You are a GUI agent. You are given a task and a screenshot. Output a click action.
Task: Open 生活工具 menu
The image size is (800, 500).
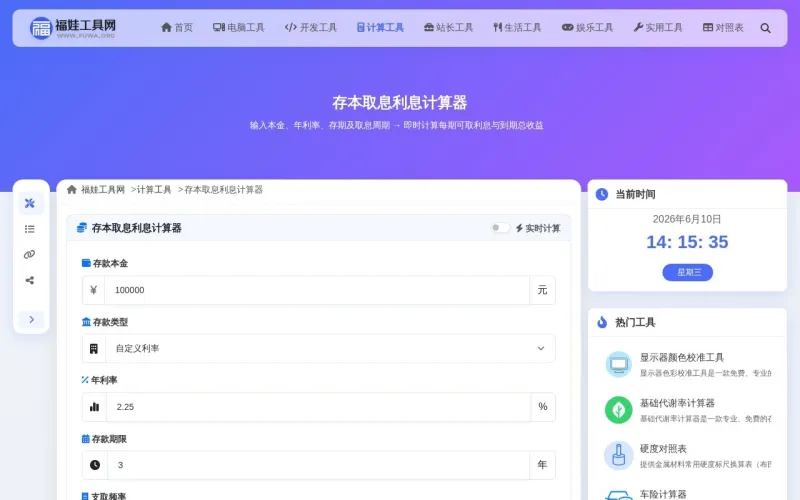(x=517, y=28)
